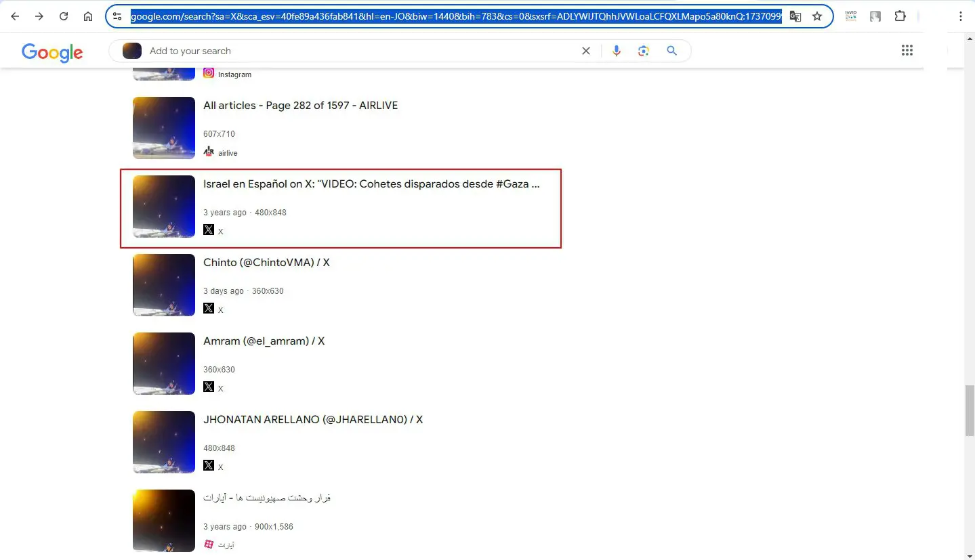Open the browser home page
The image size is (975, 560).
[88, 16]
